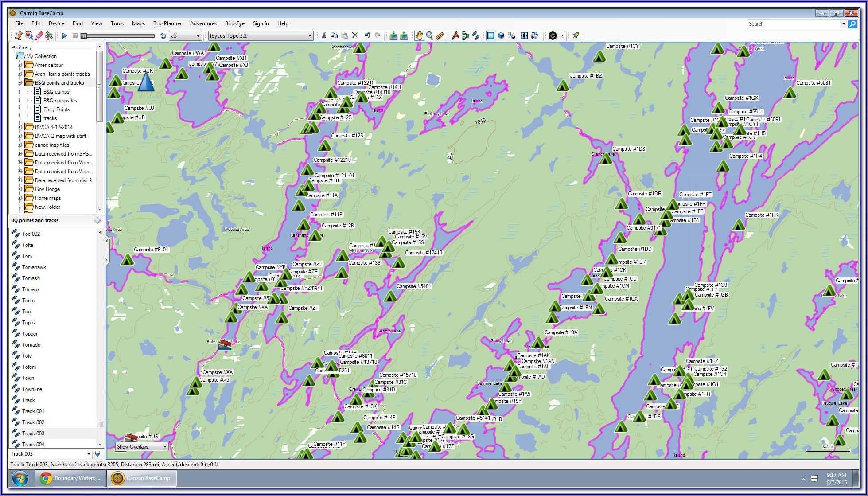This screenshot has height=496, width=868.
Task: Toggle the 2D map view button
Action: [x=491, y=36]
